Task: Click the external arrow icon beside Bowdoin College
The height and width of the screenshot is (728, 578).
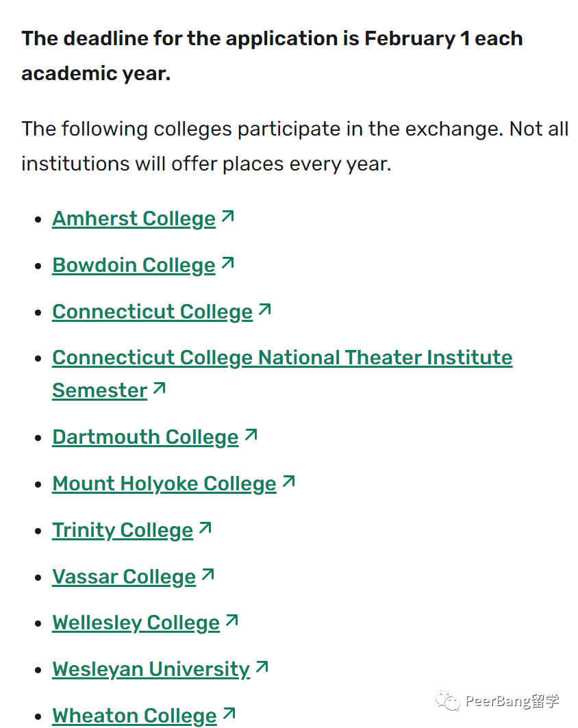Action: (227, 263)
